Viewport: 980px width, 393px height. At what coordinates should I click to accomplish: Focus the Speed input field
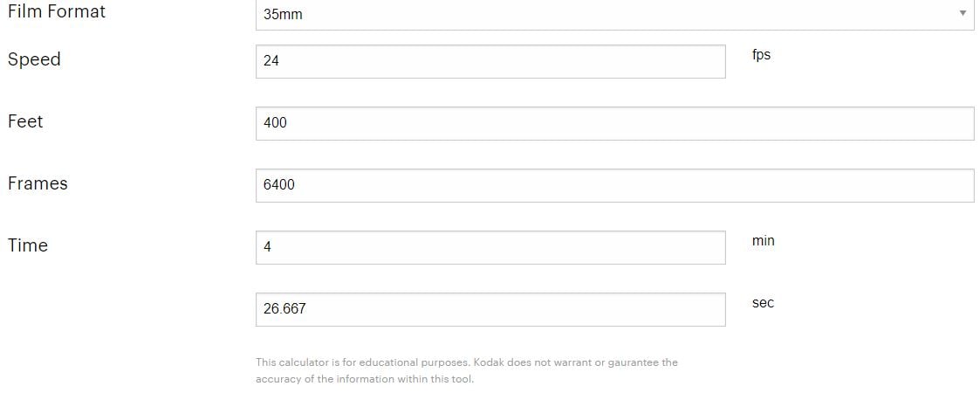click(490, 61)
